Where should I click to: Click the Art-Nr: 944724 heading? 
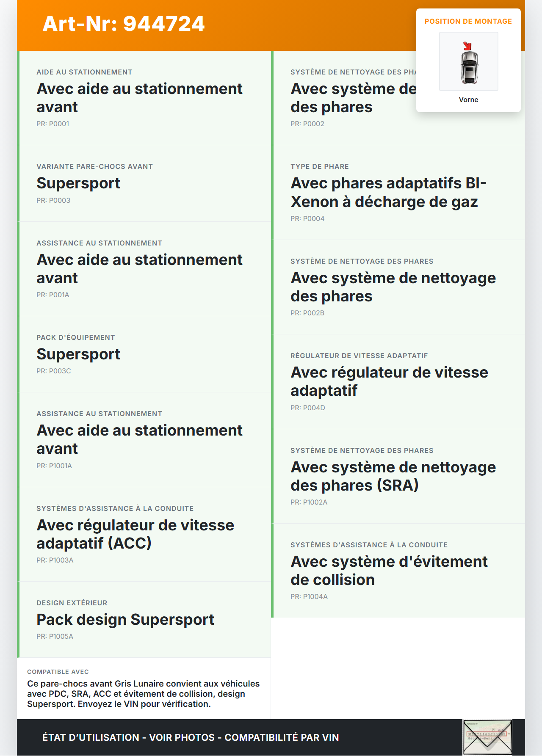point(124,24)
